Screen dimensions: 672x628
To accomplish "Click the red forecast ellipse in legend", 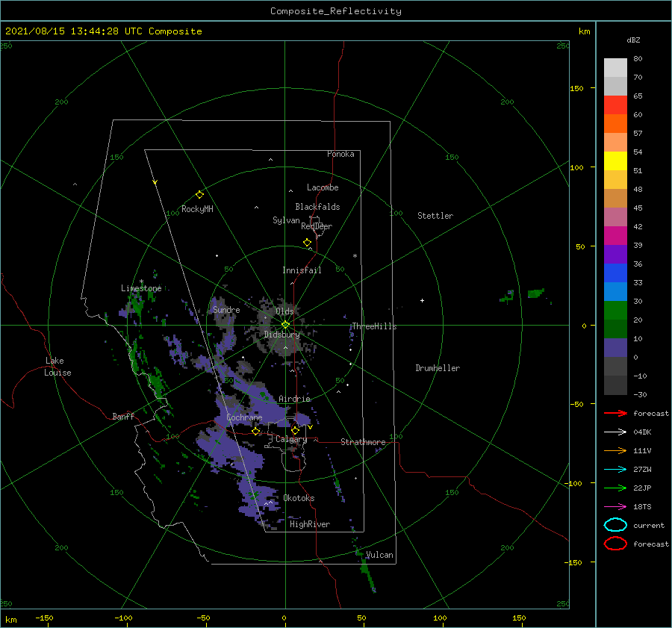I will 615,544.
